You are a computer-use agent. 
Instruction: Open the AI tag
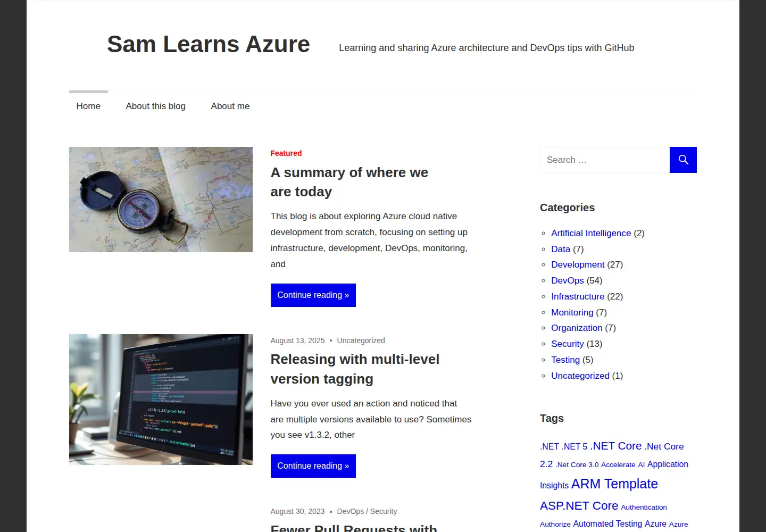point(642,464)
